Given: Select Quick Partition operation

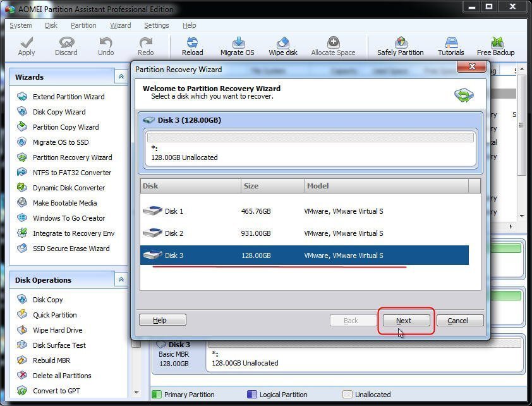Looking at the screenshot, I should 47,315.
